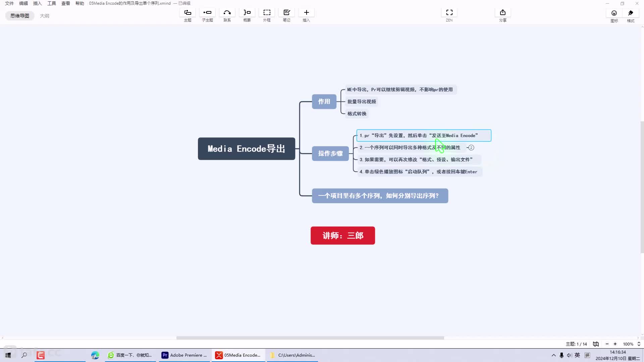Toggle the 英 input language indicator
Image resolution: width=644 pixels, height=362 pixels.
click(x=577, y=355)
